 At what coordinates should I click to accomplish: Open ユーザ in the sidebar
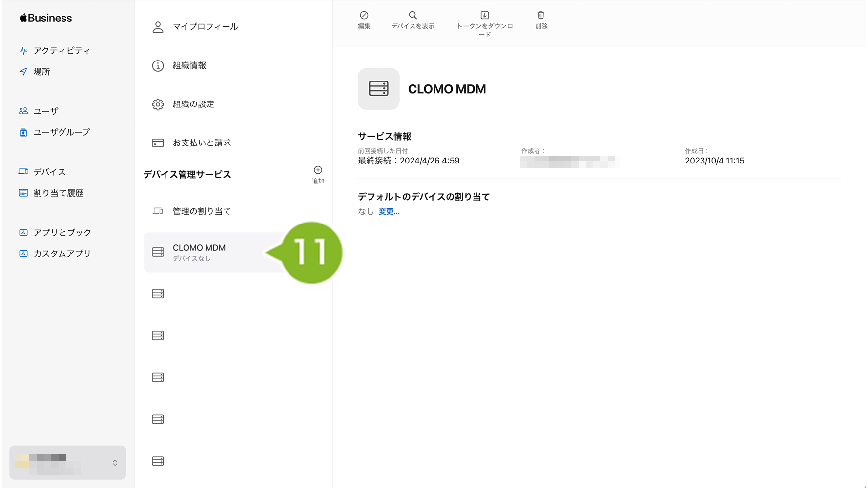coord(39,111)
